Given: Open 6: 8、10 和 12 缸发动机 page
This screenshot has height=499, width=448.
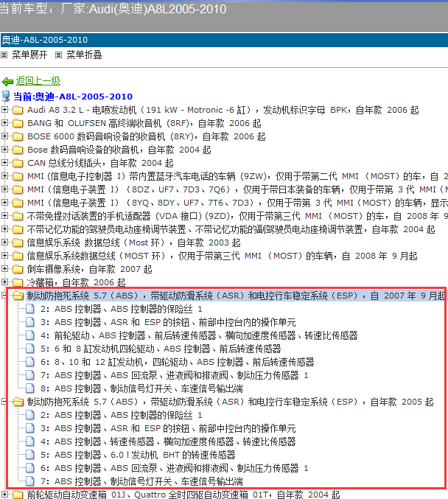Looking at the screenshot, I should [x=178, y=362].
